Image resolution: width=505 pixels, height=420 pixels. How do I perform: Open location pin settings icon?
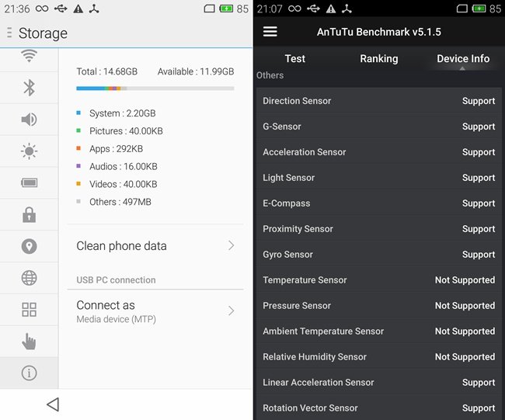click(29, 247)
